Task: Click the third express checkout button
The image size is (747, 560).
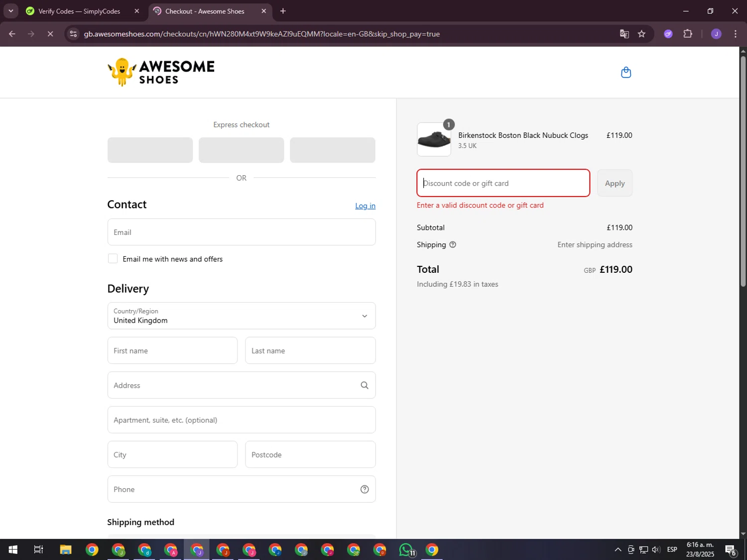Action: pos(333,150)
